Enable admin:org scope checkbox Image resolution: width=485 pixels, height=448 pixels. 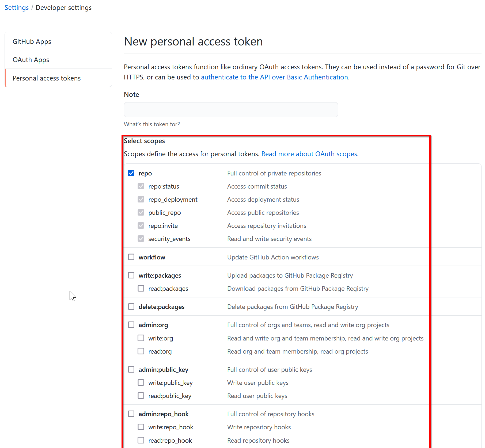pyautogui.click(x=131, y=325)
